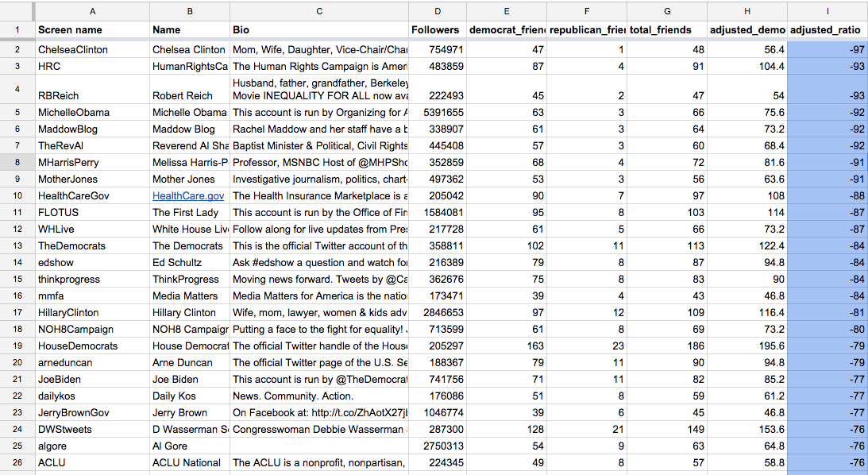Click followers value 754971
Image resolution: width=868 pixels, height=475 pixels.
(438, 50)
